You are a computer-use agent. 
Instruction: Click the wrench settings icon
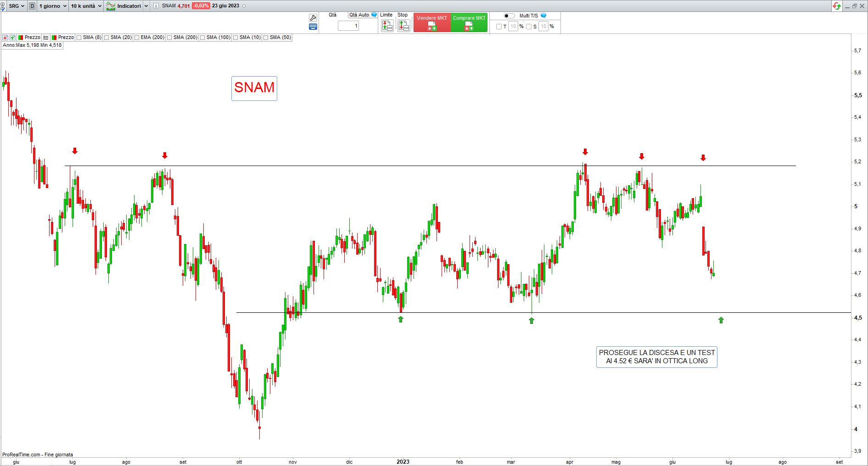pos(313,18)
